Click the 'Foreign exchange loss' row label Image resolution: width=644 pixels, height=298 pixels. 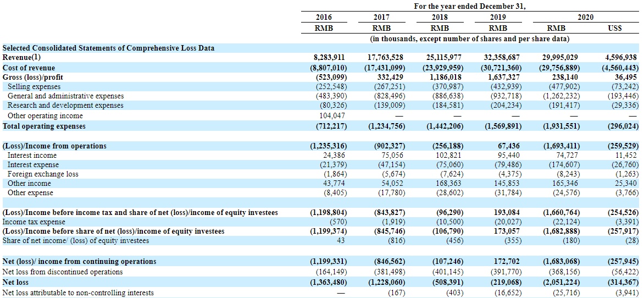pos(43,174)
